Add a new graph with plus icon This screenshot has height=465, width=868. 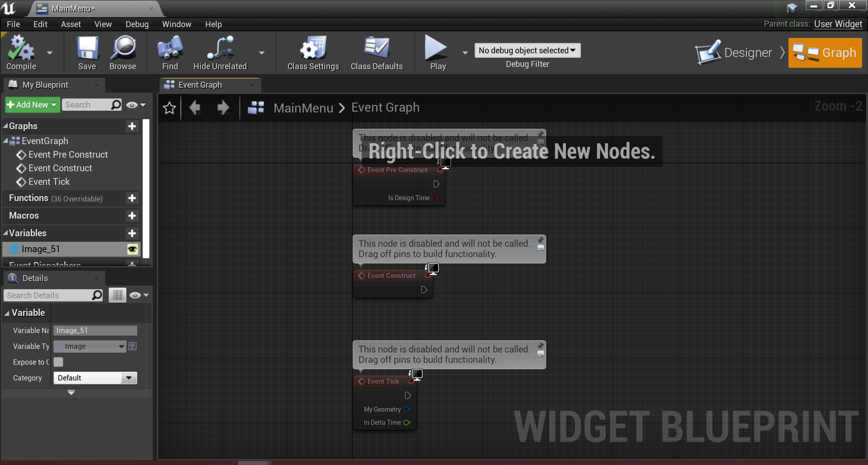132,126
